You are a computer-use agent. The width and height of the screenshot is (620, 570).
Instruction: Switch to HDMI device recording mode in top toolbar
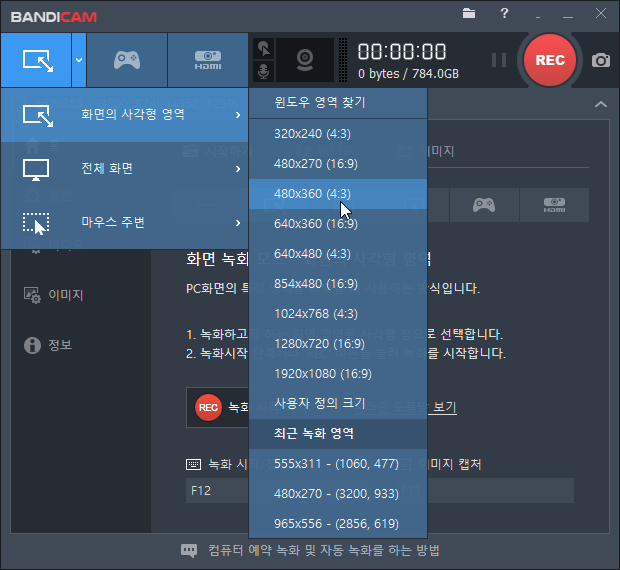208,60
